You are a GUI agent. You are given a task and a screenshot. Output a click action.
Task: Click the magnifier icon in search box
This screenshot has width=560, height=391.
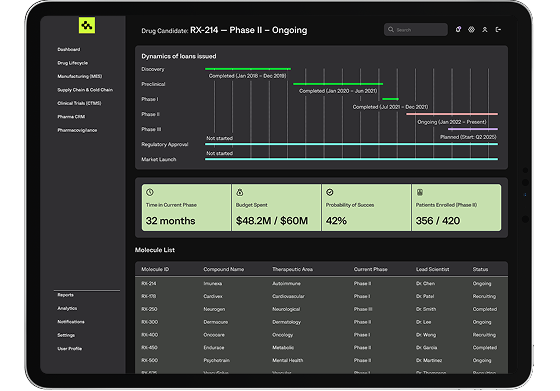pos(391,30)
